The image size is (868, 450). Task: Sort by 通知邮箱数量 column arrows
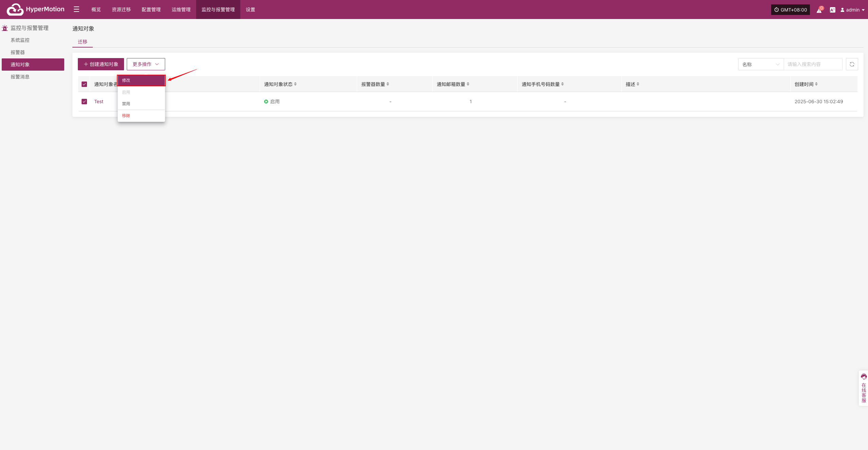point(468,84)
